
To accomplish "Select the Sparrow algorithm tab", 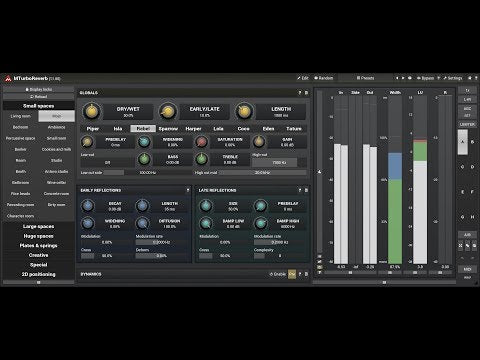I will click(x=168, y=129).
